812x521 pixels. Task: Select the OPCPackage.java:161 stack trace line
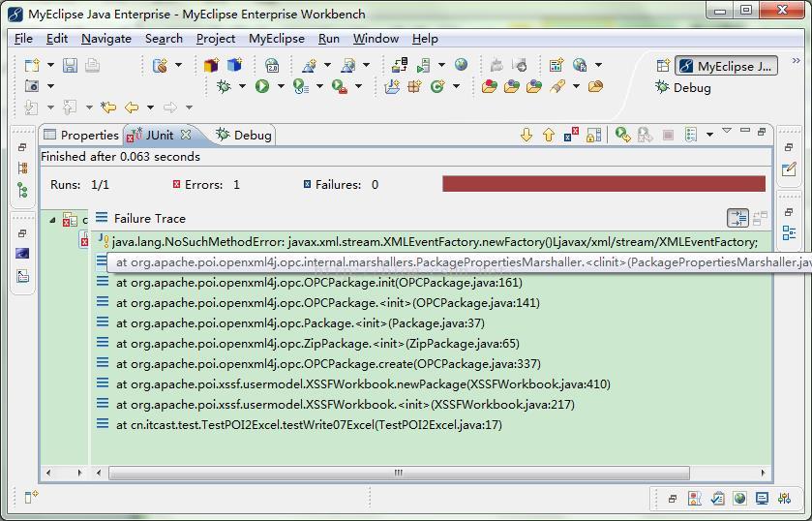(319, 283)
